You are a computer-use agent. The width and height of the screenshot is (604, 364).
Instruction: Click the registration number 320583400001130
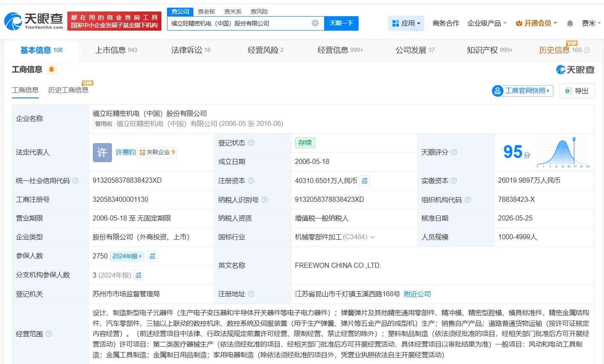point(121,200)
